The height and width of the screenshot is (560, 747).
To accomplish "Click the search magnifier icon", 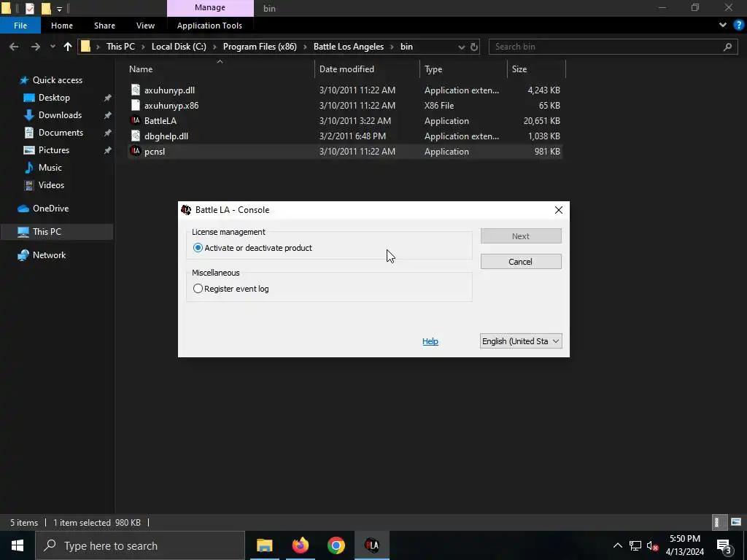I will [x=727, y=47].
